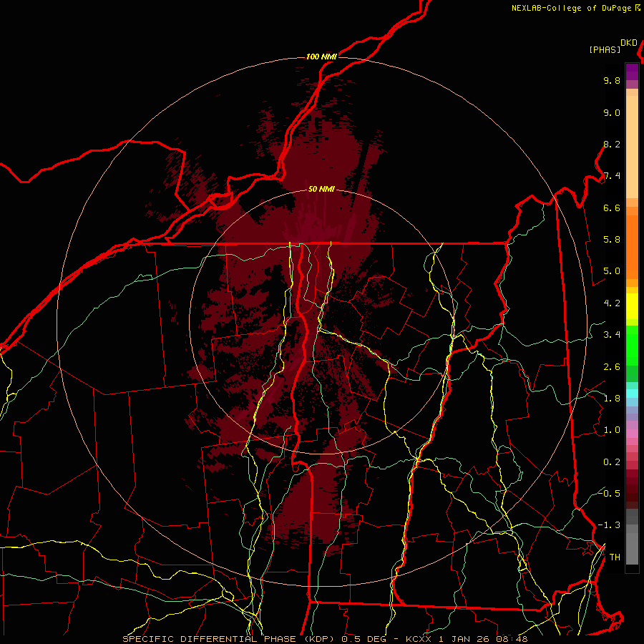
Task: Click the -1.3 legend value
Action: [609, 525]
